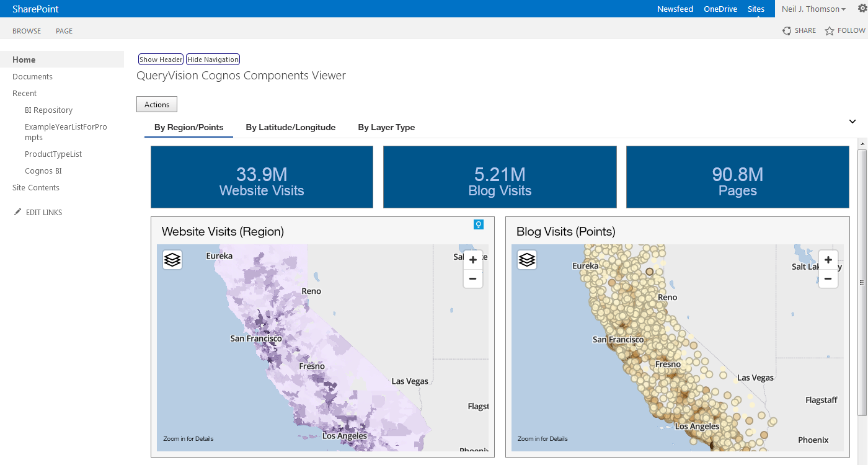Zoom out on the Website Visits map
868x465 pixels.
473,279
